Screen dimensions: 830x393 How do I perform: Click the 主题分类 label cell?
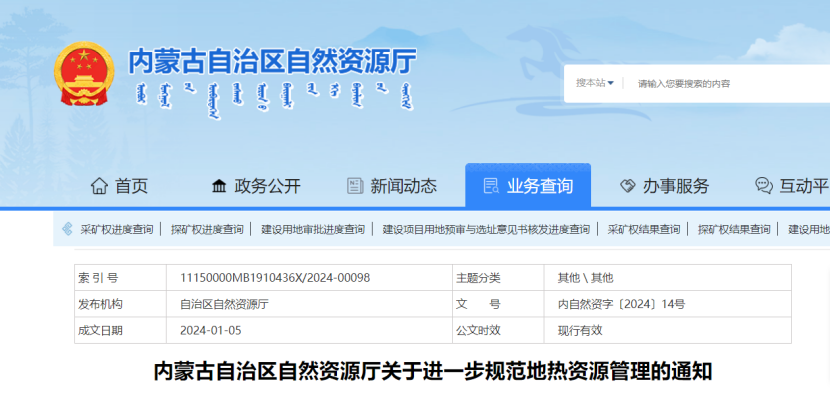pos(498,278)
